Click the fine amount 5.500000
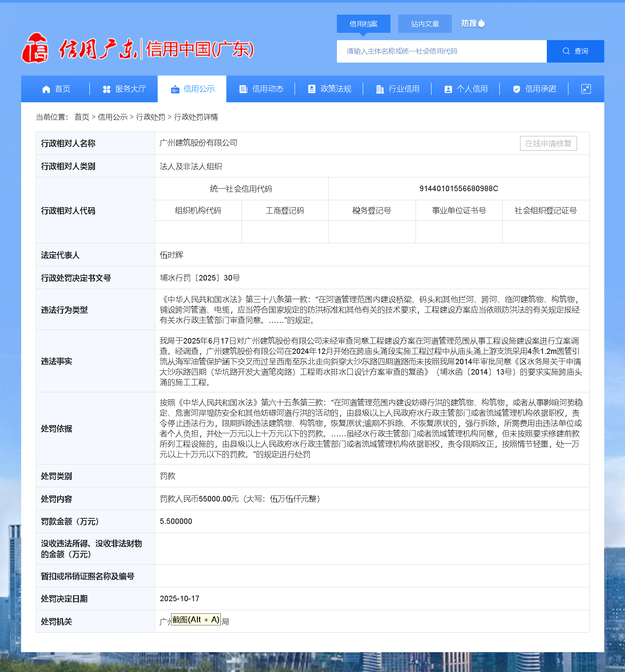This screenshot has width=625, height=672. (176, 521)
